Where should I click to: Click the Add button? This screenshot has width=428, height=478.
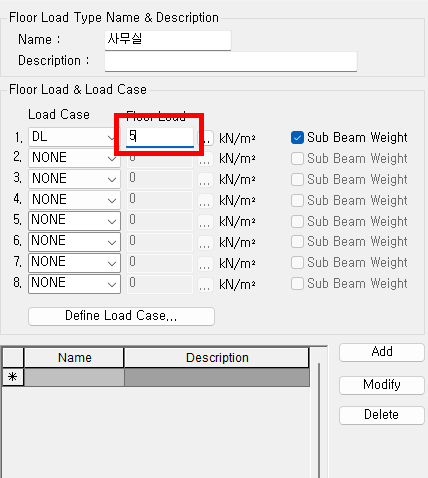click(x=382, y=352)
